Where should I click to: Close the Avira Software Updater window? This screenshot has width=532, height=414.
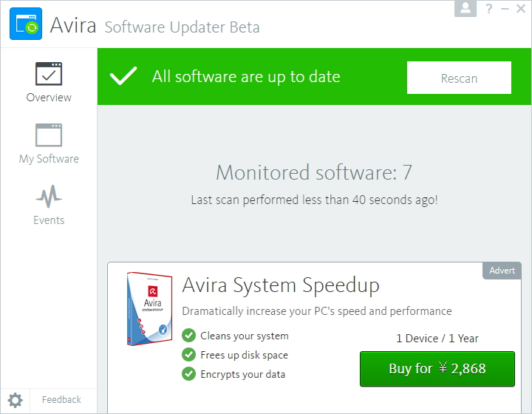(x=522, y=9)
